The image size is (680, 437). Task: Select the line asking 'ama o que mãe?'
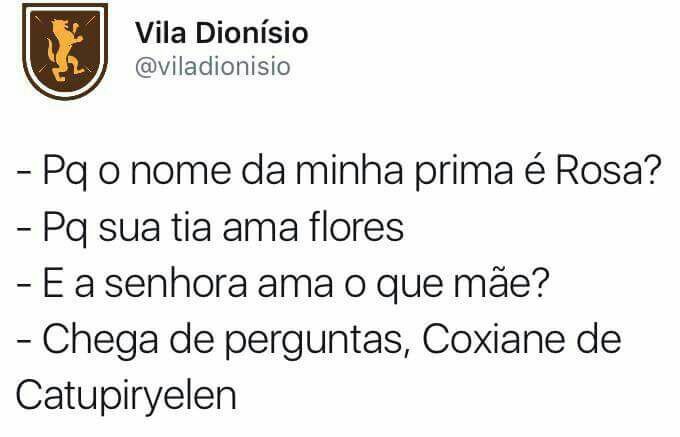[283, 283]
